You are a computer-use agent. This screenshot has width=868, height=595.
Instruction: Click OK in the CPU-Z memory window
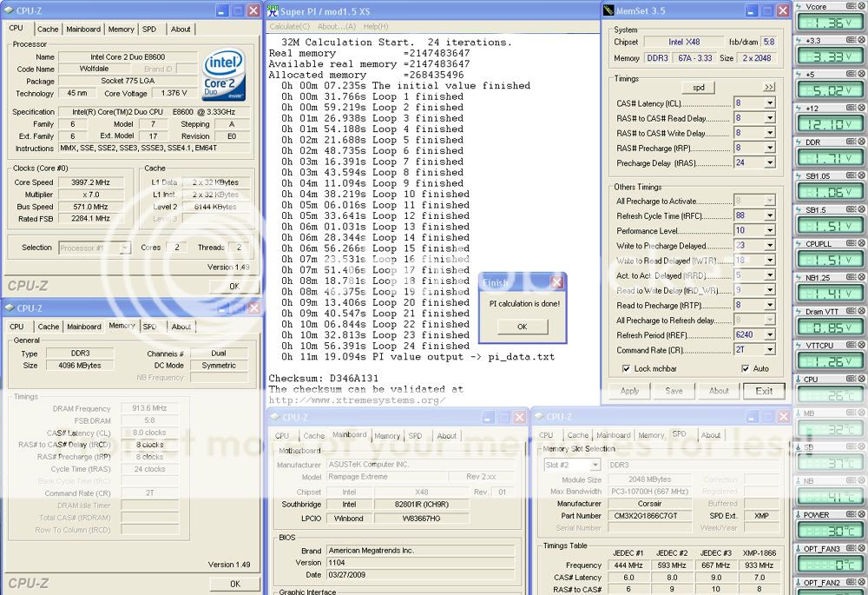coord(234,584)
